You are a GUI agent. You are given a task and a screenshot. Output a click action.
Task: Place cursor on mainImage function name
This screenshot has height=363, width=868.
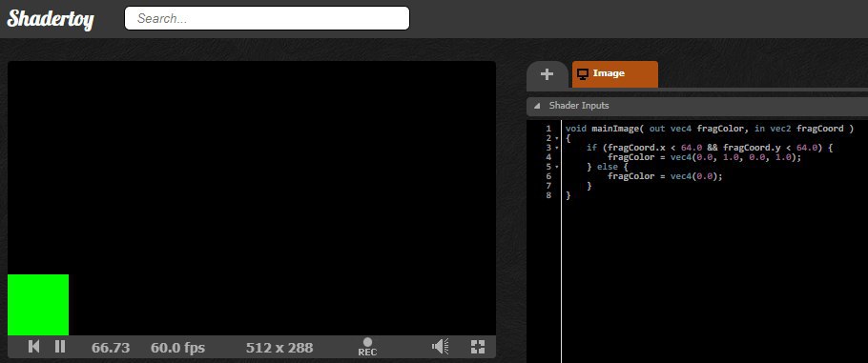pos(614,129)
